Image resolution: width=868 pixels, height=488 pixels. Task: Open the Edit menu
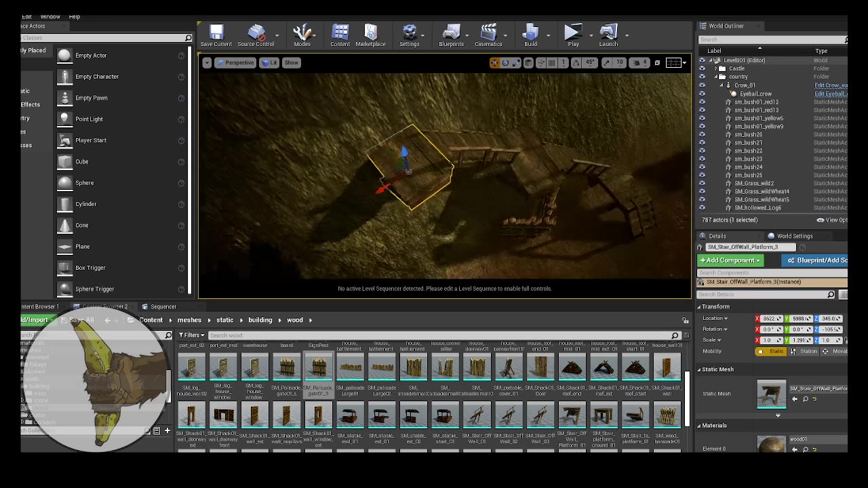point(27,16)
